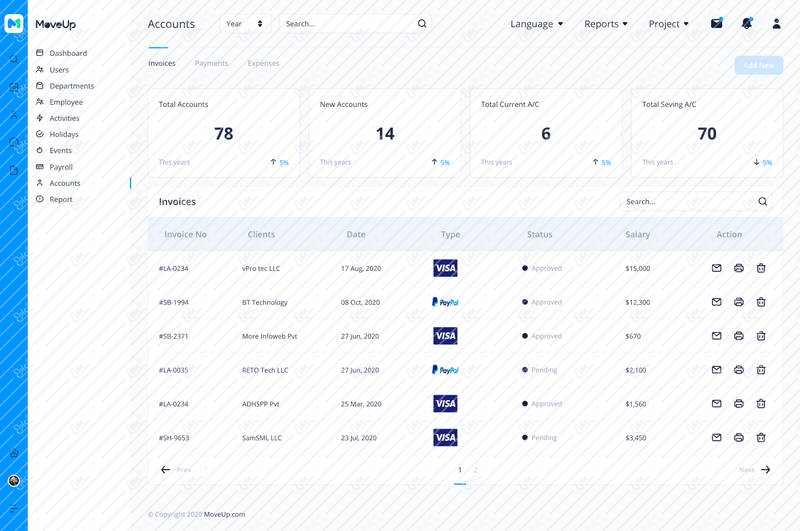Open Dashboard in sidebar
800x531 pixels.
(x=62, y=53)
